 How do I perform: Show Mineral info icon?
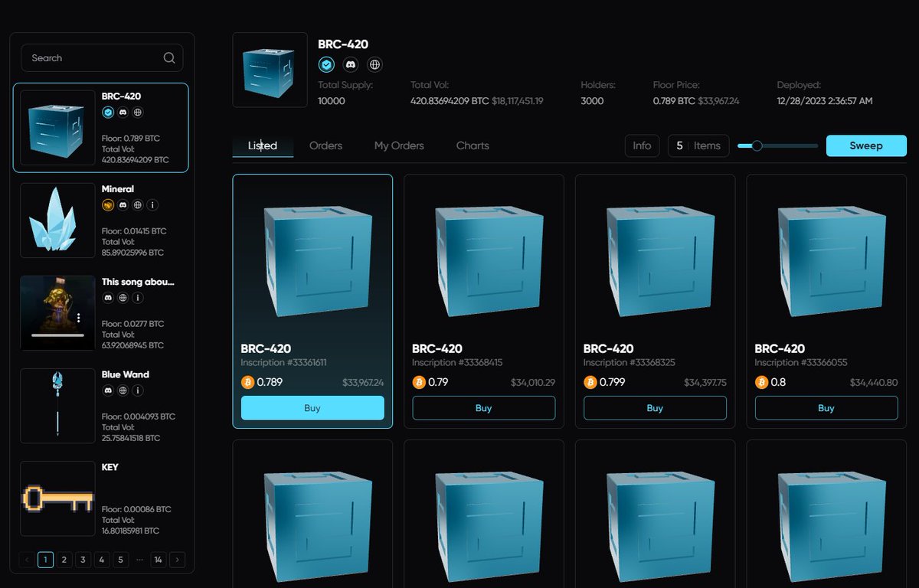pyautogui.click(x=152, y=204)
